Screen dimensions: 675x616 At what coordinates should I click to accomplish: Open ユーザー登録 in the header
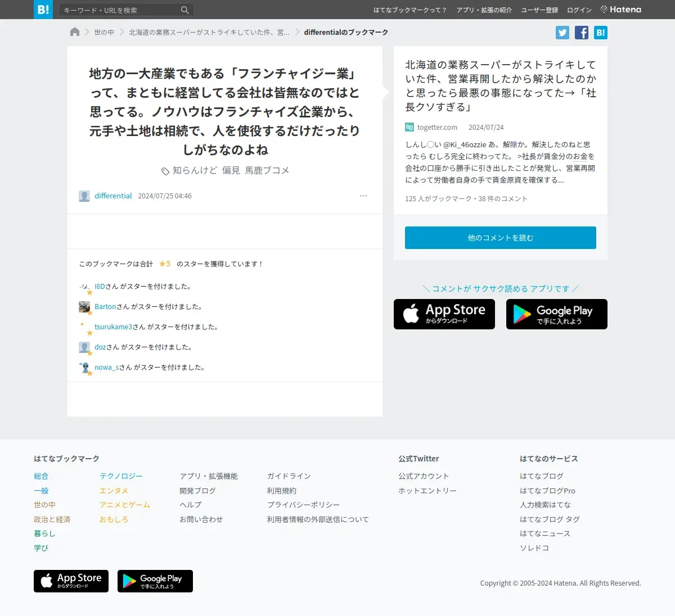(x=539, y=10)
